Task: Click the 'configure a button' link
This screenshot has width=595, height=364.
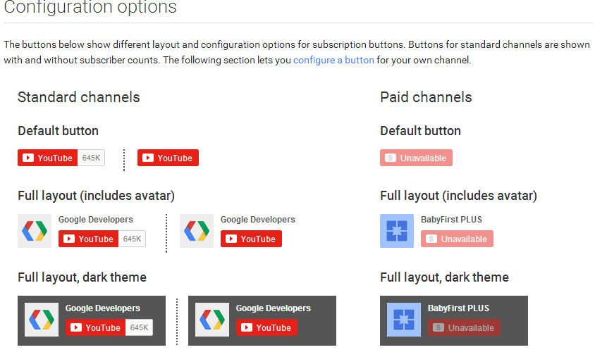Action: coord(333,60)
